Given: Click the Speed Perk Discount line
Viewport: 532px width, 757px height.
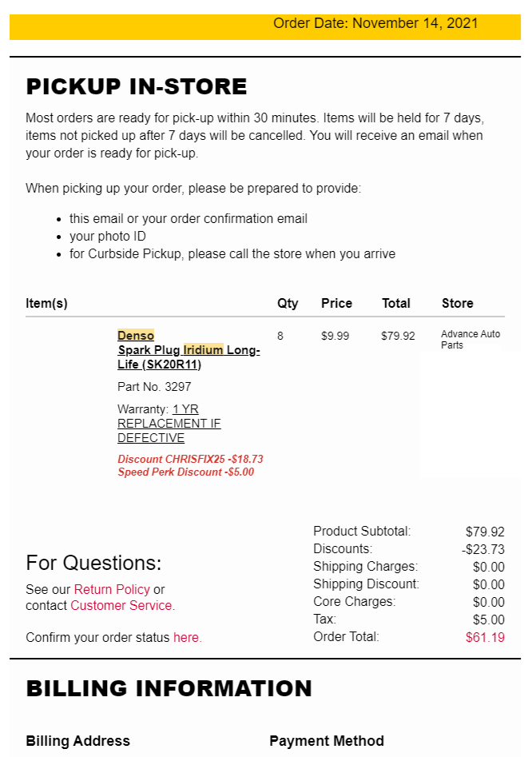Looking at the screenshot, I should click(x=185, y=472).
